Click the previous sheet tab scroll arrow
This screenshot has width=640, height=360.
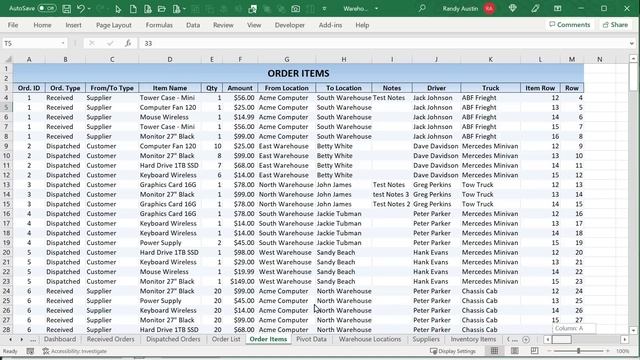(11, 339)
